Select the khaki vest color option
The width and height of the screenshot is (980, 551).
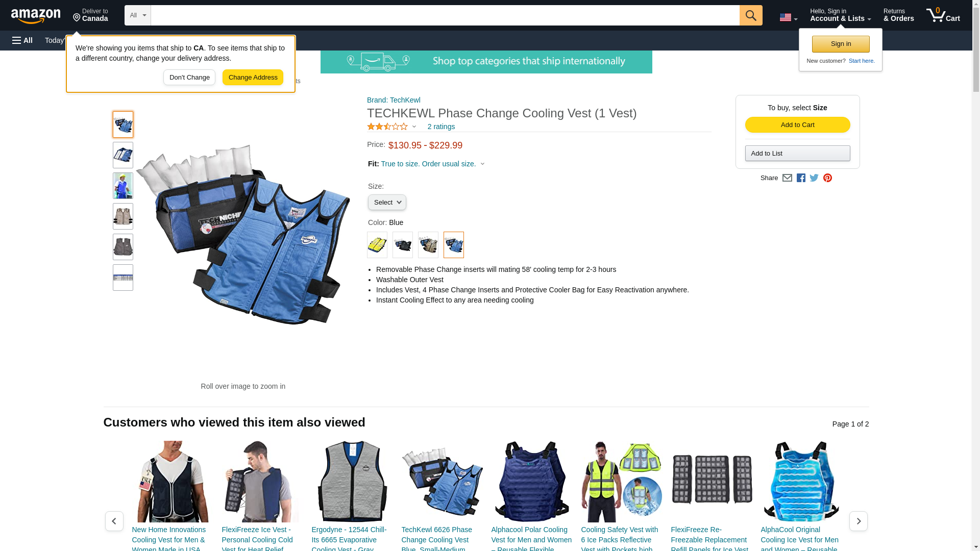click(x=428, y=245)
